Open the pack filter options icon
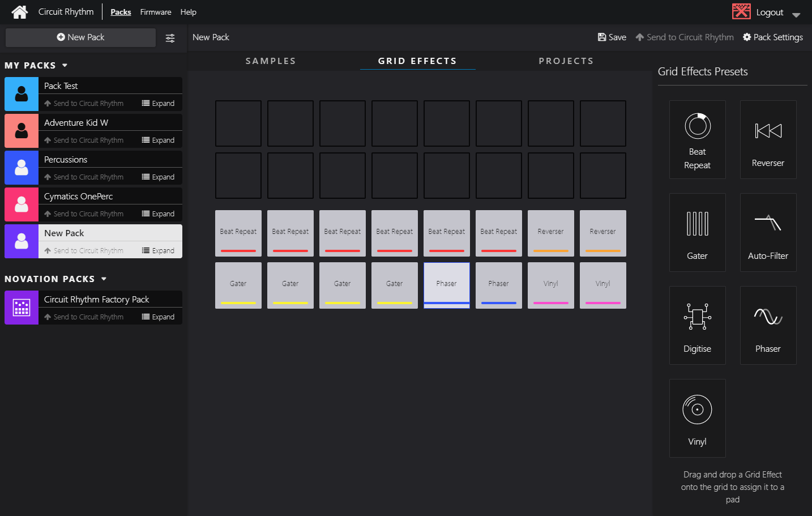 (x=170, y=38)
